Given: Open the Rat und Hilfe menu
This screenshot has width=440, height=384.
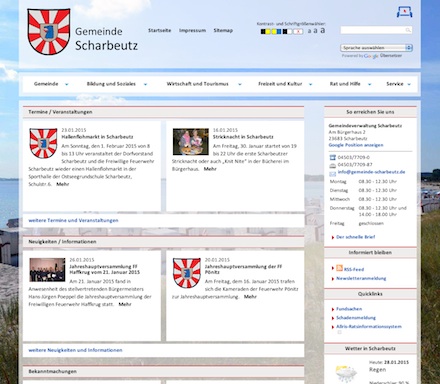Looking at the screenshot, I should point(345,84).
